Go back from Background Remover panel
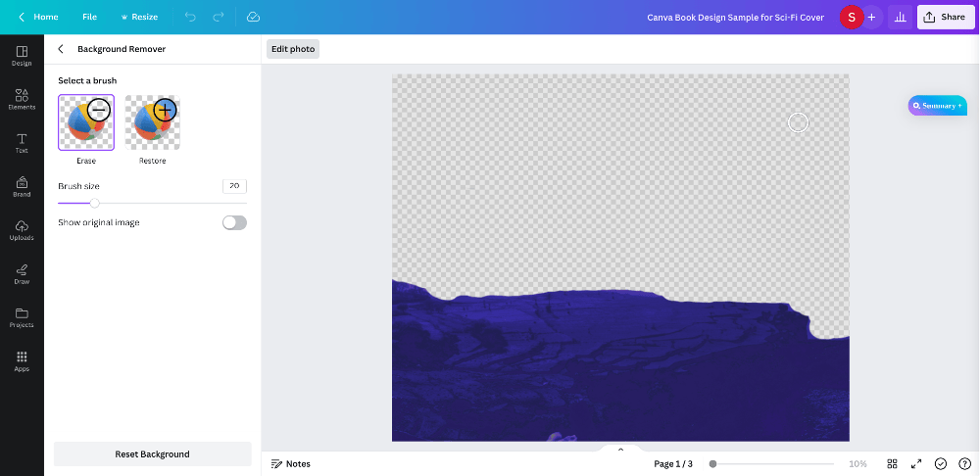Viewport: 980px width, 476px height. pyautogui.click(x=61, y=49)
